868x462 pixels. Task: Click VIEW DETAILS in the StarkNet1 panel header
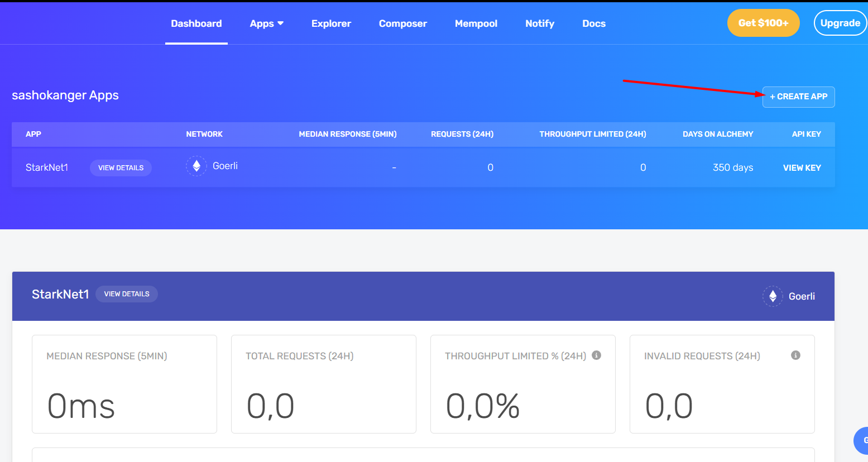click(x=127, y=294)
